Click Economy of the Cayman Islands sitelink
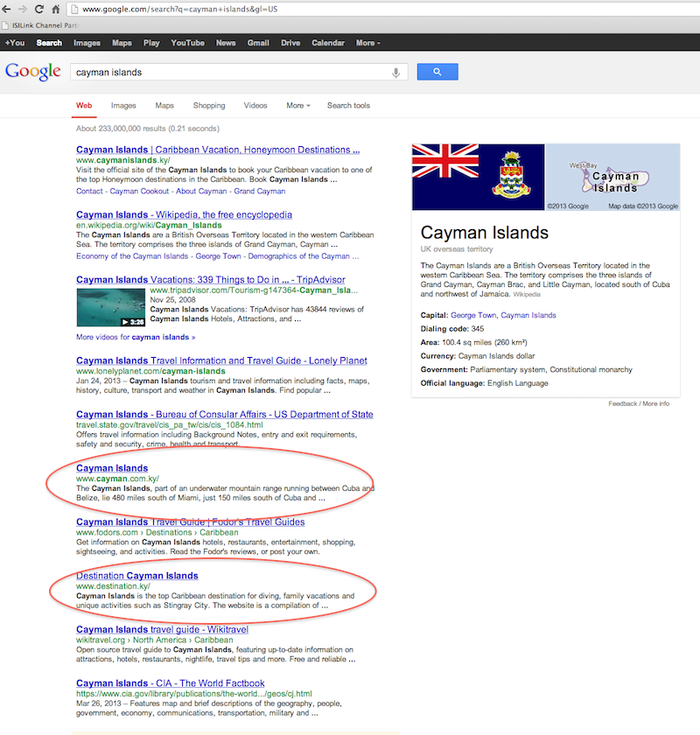 point(132,255)
